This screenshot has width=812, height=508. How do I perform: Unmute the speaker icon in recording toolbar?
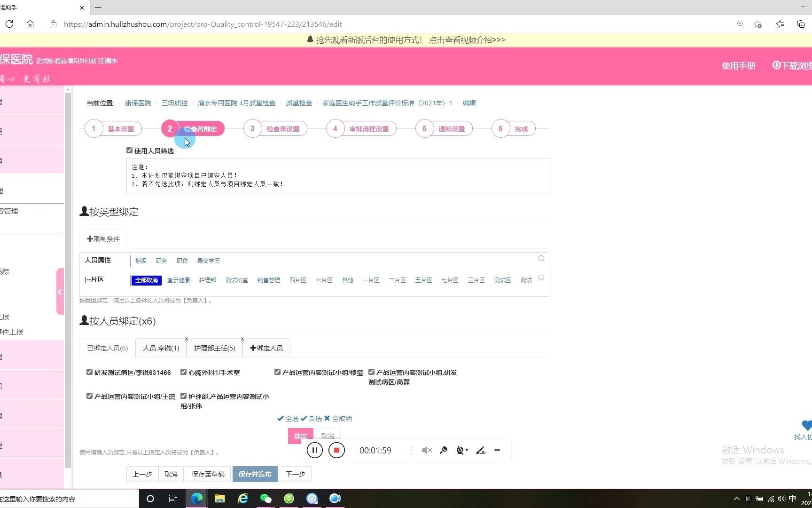coord(426,450)
